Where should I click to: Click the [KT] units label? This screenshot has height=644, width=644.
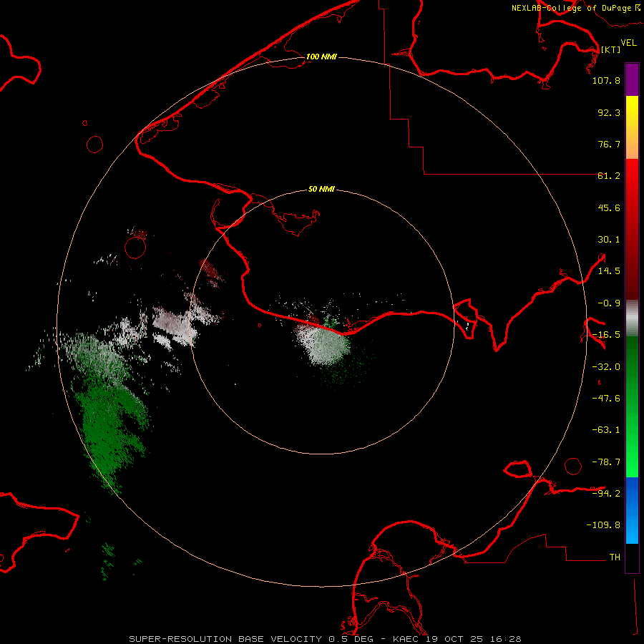click(611, 49)
